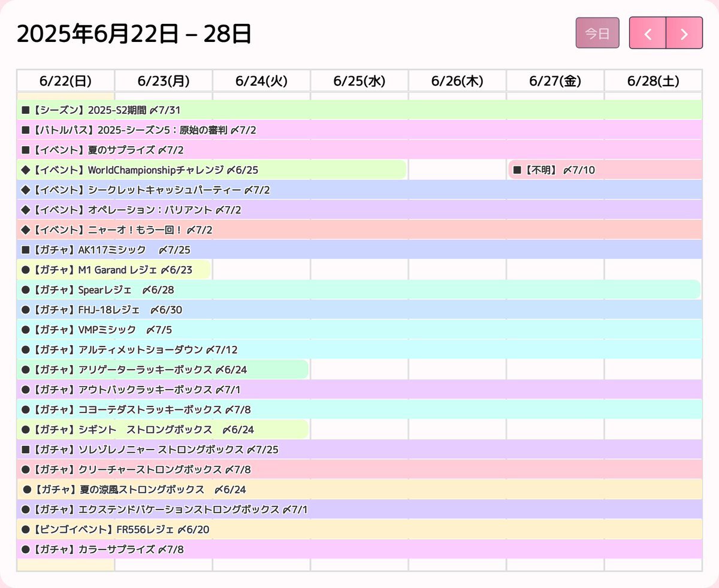
Task: Select the 6/24(火) column header
Action: pyautogui.click(x=261, y=81)
